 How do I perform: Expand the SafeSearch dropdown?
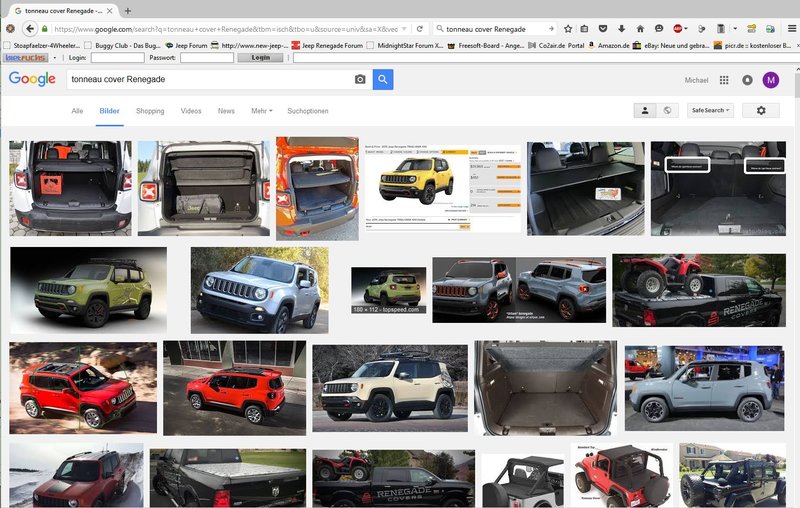tap(710, 111)
